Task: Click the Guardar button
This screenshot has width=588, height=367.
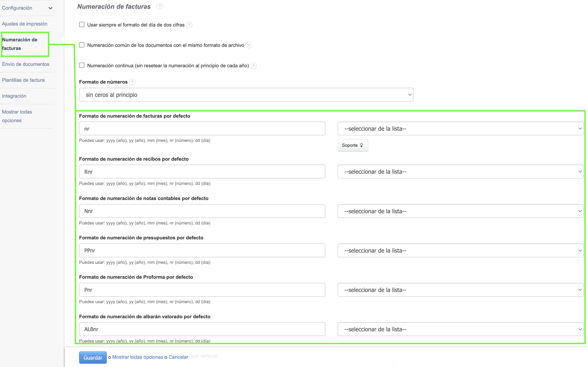Action: [x=93, y=358]
